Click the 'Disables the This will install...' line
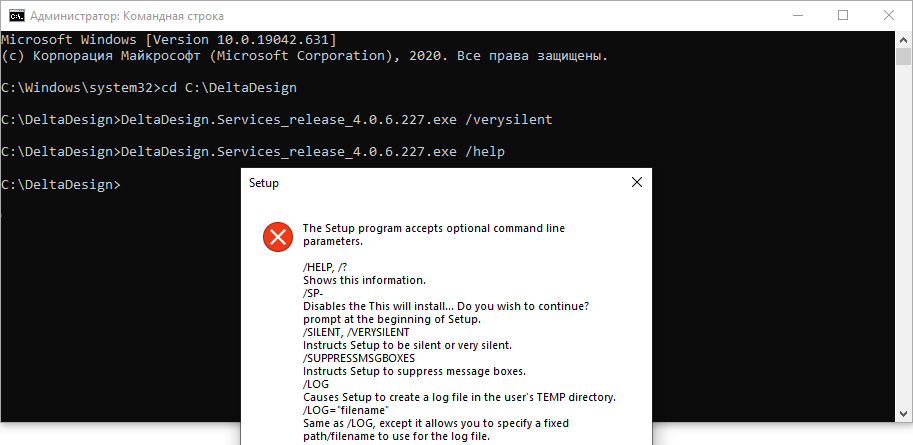Viewport: 913px width, 445px height. click(x=447, y=306)
